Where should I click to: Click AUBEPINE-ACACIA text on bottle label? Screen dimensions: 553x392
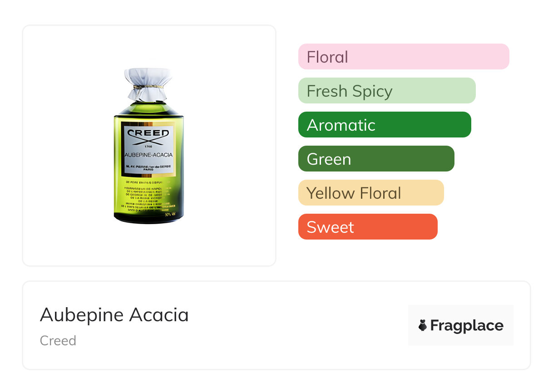148,155
